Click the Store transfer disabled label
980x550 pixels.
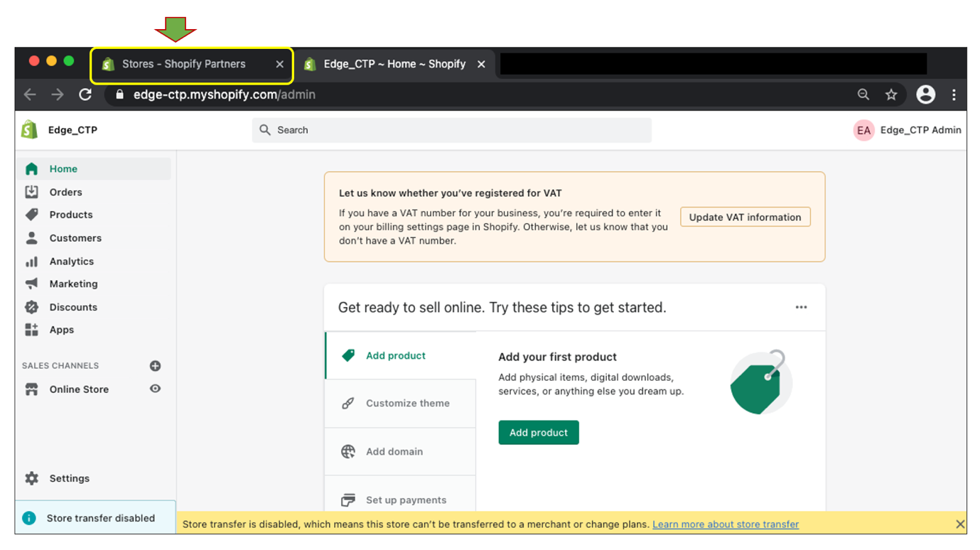point(101,518)
